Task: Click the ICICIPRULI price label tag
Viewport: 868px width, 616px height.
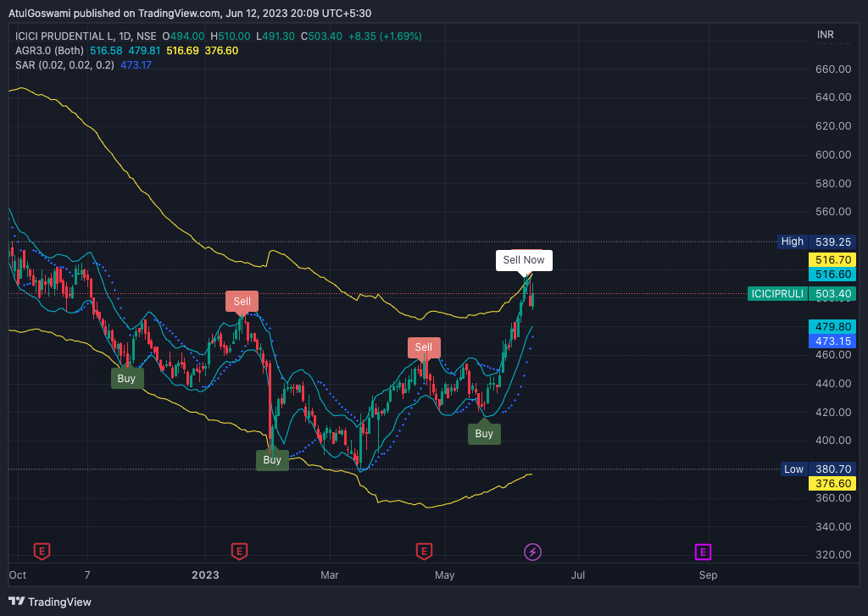Action: pos(777,294)
